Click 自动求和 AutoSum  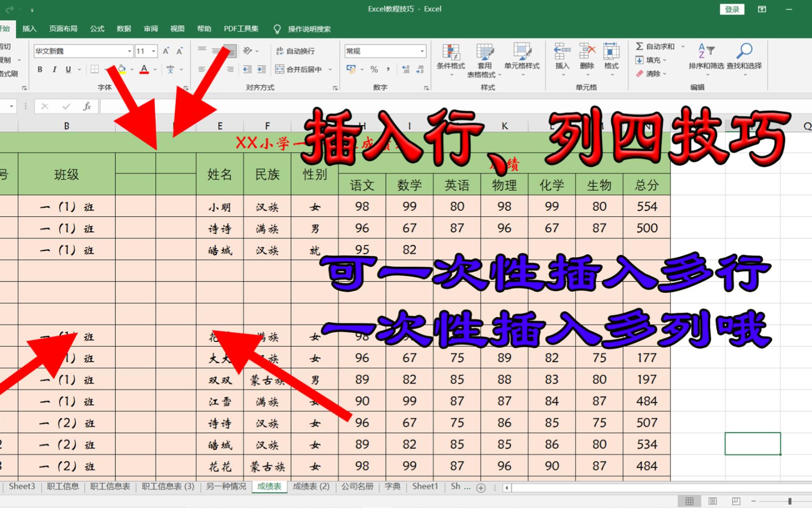tap(655, 46)
